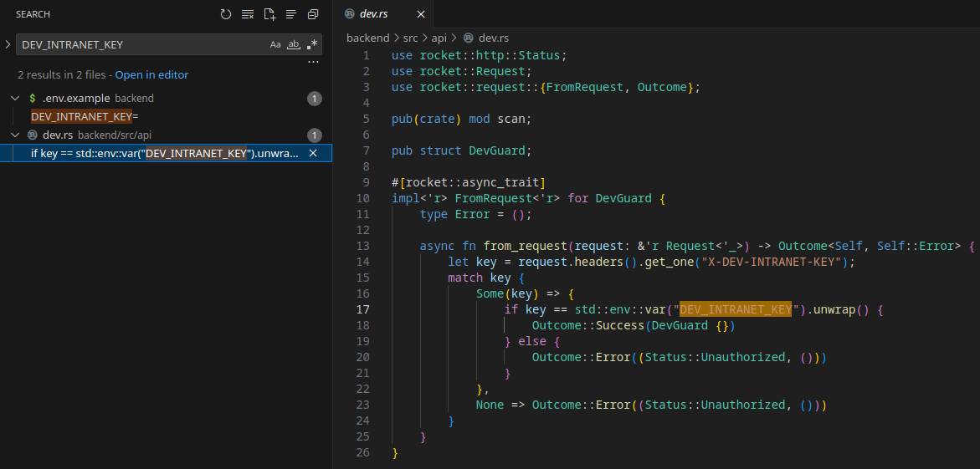Click 'use rocket::Request;' line
Screen dimensions: 980x469
(461, 71)
